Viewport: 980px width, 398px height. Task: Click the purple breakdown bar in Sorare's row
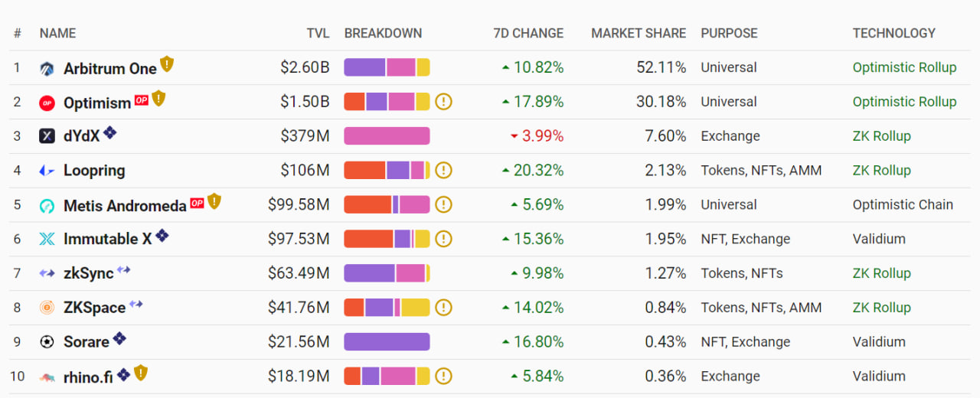387,342
